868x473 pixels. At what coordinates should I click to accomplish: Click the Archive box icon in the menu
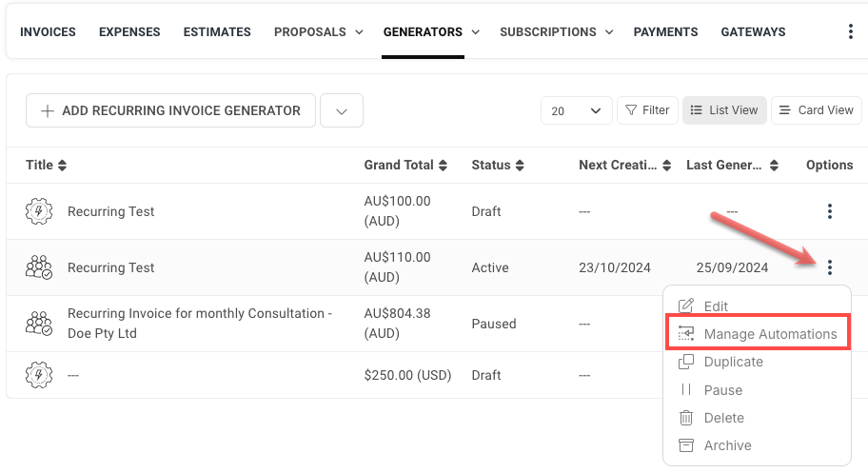[686, 445]
